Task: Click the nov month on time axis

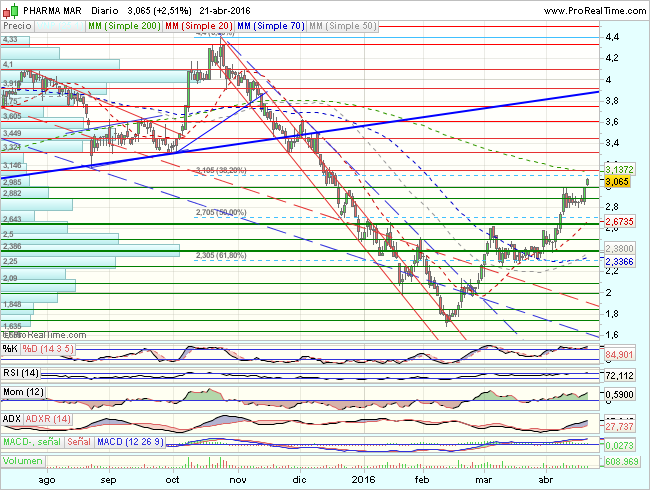Action: 238,480
